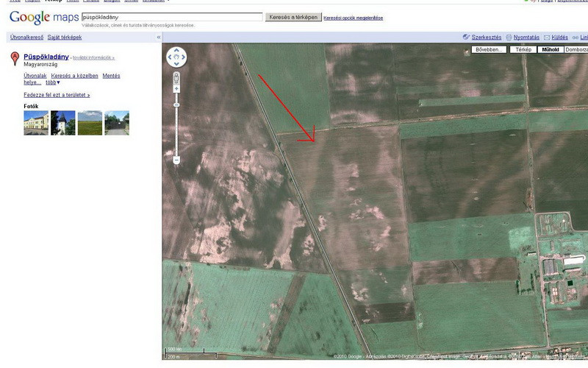Screen dimensions: 588x368
Task: Click the Mentés link
Action: (x=111, y=76)
